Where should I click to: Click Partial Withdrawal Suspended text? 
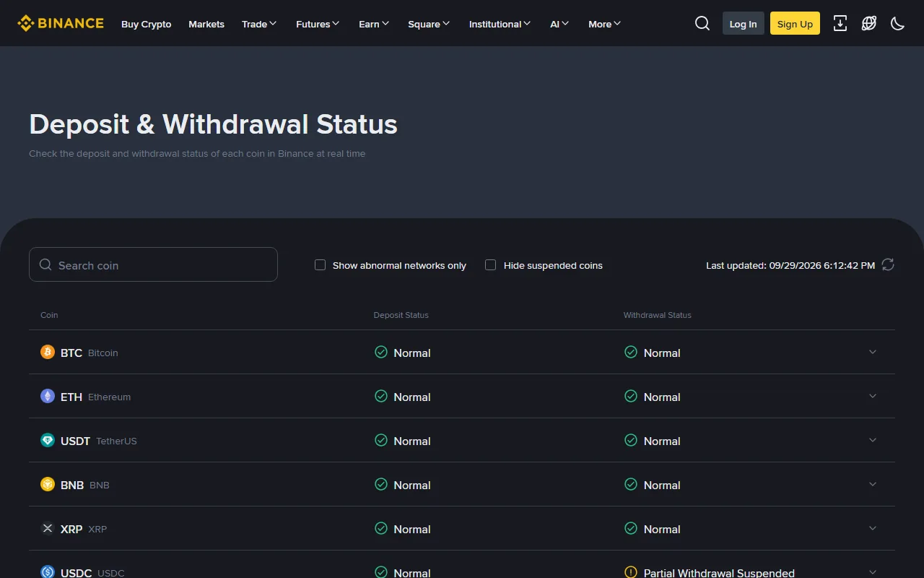point(719,573)
